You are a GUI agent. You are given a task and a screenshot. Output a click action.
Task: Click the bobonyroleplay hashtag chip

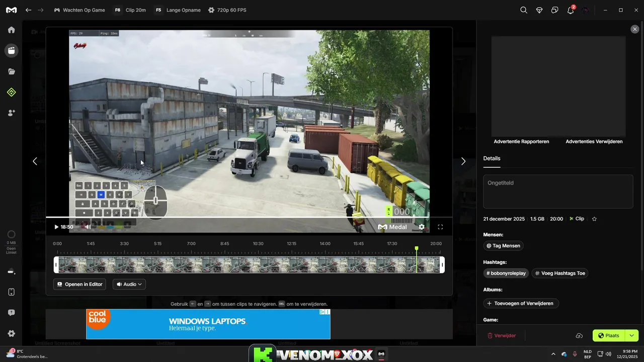tap(506, 274)
